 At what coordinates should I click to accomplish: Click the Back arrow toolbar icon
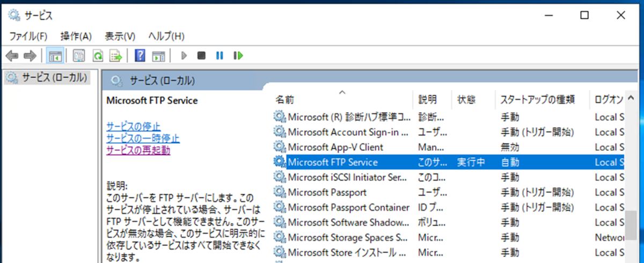pyautogui.click(x=12, y=55)
